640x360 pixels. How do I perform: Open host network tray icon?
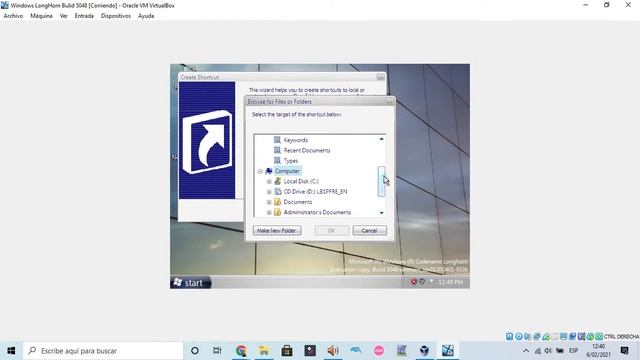click(538, 351)
